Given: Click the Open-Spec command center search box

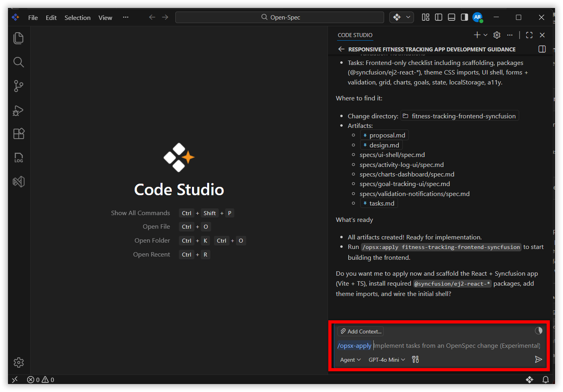Looking at the screenshot, I should [280, 17].
